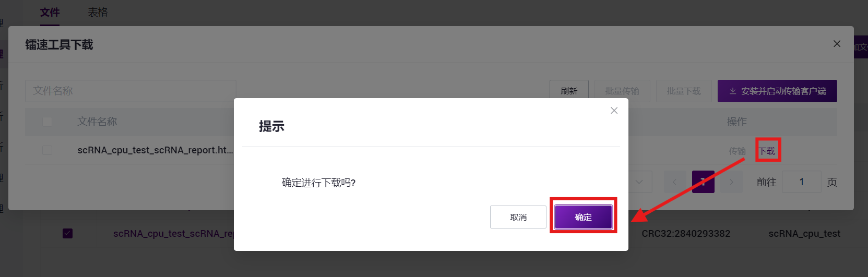This screenshot has width=868, height=277.
Task: Click the 下载 link in the file row
Action: coord(767,151)
